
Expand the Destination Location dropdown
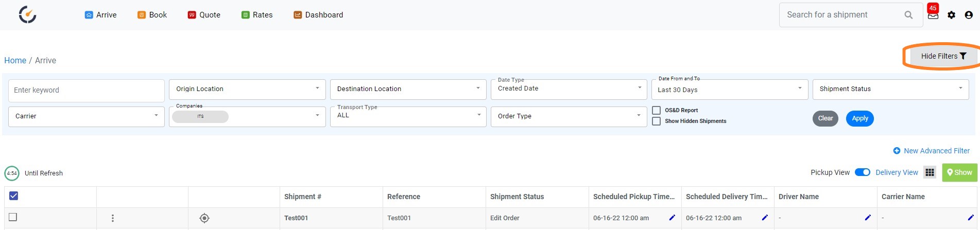click(408, 90)
